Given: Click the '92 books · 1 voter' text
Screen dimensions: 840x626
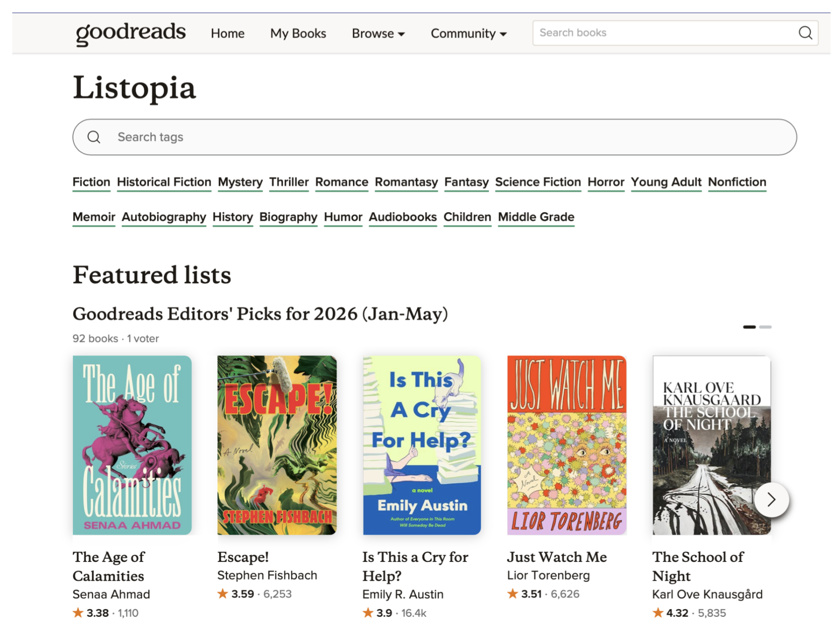Looking at the screenshot, I should [116, 338].
